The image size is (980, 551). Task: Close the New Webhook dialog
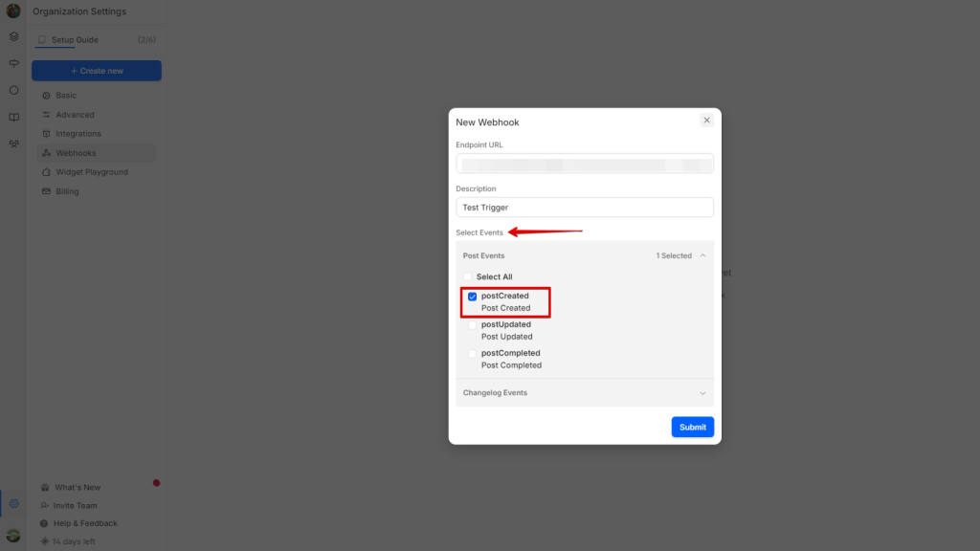(706, 121)
